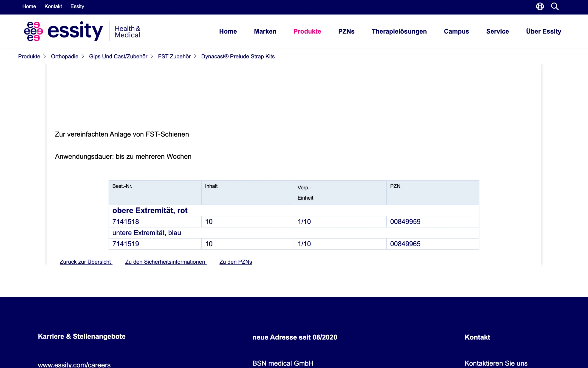Viewport: 588px width, 368px height.
Task: Open the Service menu item
Action: click(x=497, y=32)
